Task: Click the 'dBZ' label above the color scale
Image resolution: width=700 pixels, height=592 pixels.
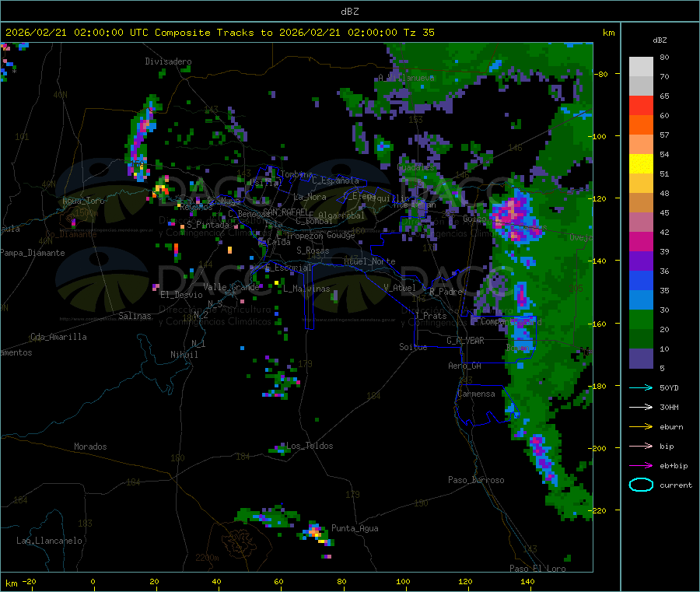Action: pos(660,40)
